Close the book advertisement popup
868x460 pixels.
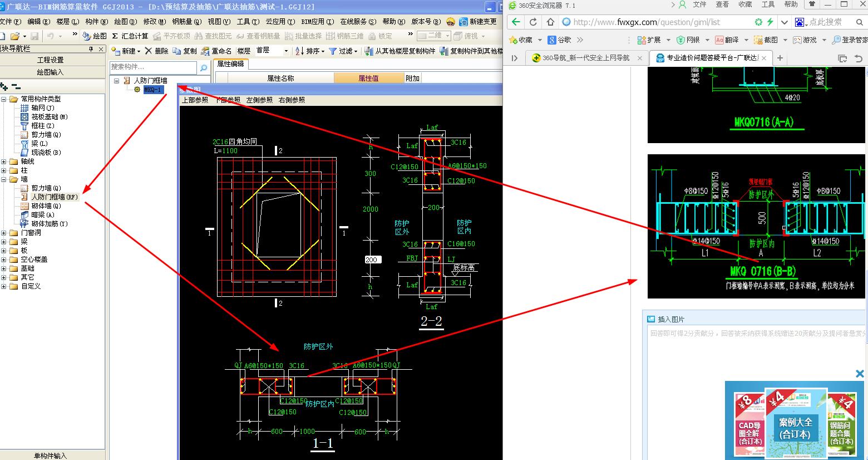pos(860,374)
